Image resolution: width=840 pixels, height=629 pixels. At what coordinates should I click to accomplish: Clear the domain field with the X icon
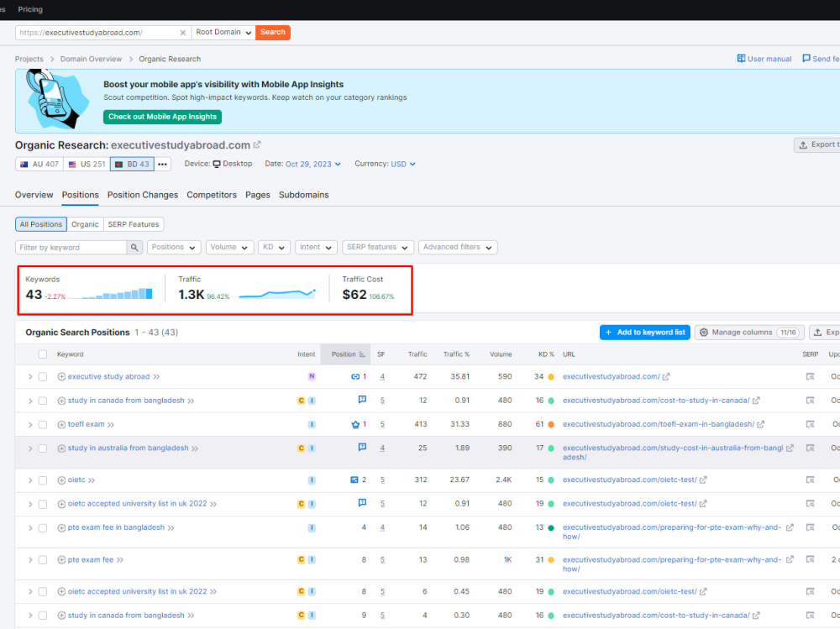coord(182,33)
